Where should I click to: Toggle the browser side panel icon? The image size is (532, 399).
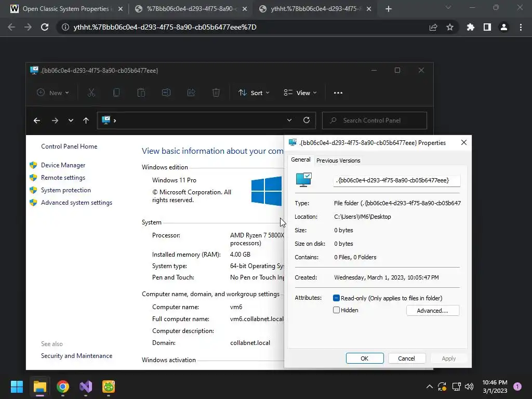487,27
